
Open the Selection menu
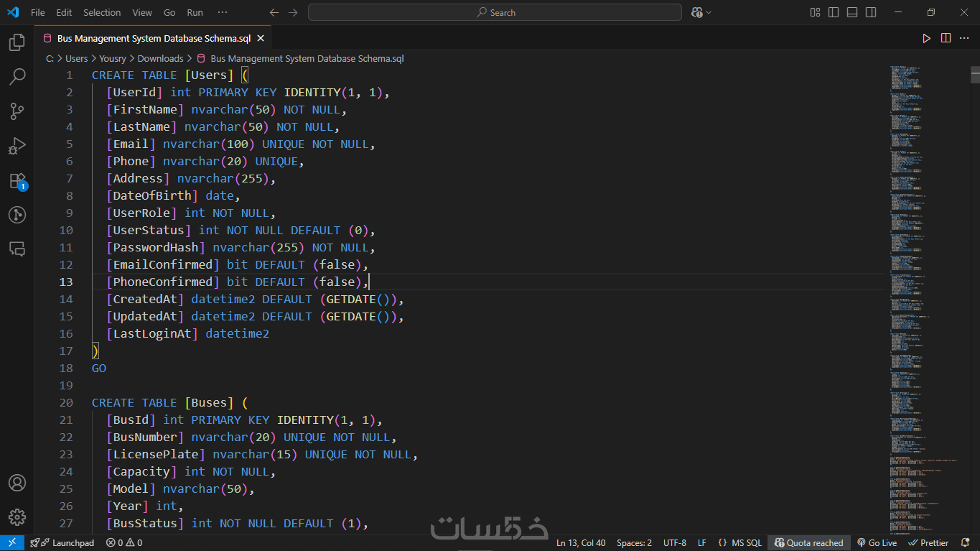pyautogui.click(x=102, y=12)
